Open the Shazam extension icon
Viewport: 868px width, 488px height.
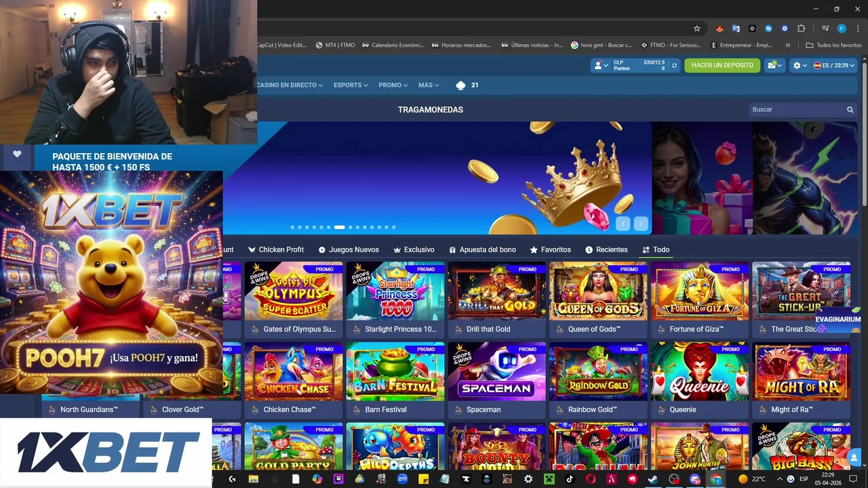pos(768,28)
